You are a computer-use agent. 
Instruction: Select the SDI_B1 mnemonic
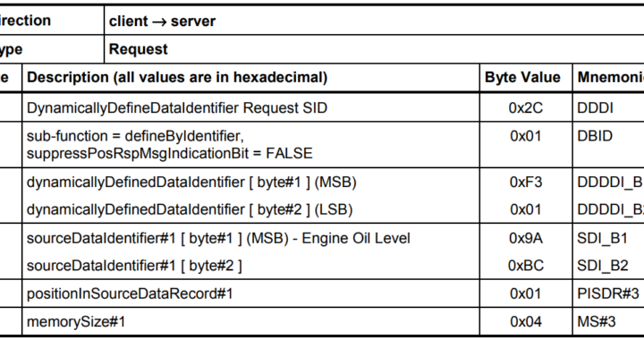[x=602, y=238]
